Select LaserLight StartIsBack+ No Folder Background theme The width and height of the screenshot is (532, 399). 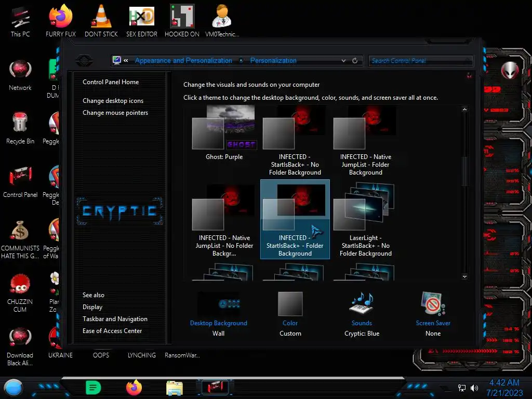click(365, 220)
